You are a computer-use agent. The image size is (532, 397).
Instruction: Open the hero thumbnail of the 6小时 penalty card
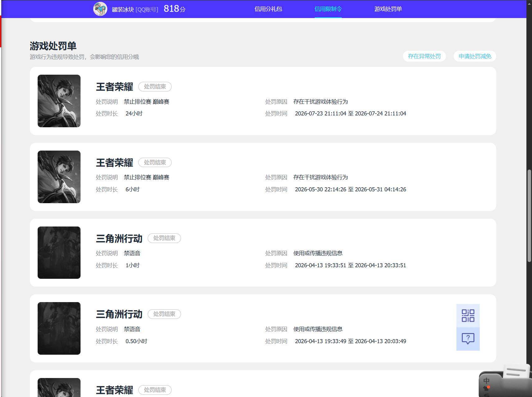(59, 177)
